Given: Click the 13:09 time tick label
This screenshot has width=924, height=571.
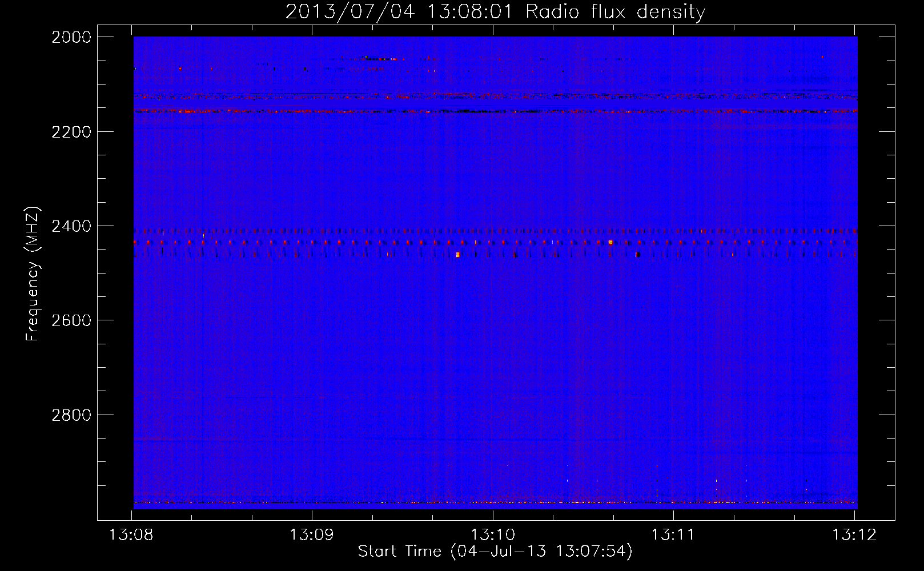Looking at the screenshot, I should tap(311, 535).
